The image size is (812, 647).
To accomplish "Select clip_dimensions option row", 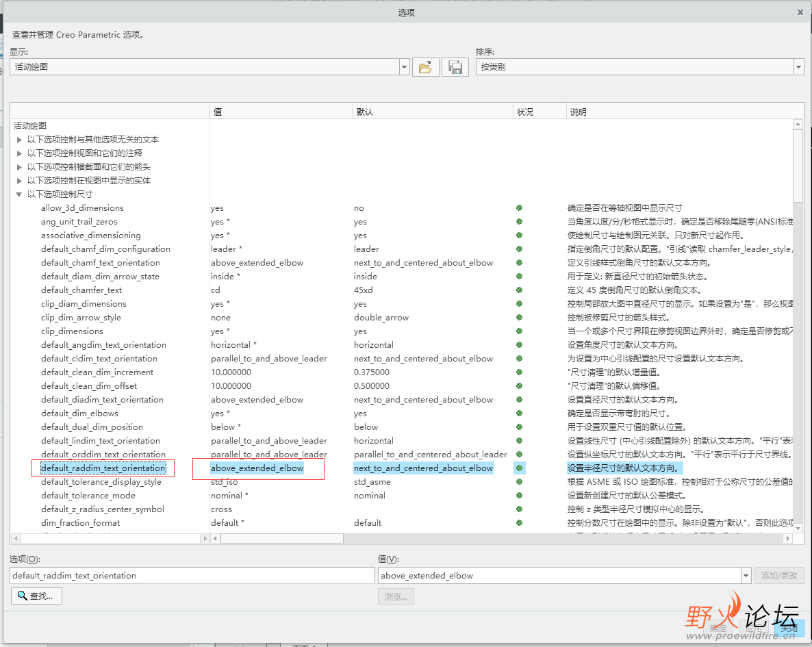I will click(x=72, y=331).
